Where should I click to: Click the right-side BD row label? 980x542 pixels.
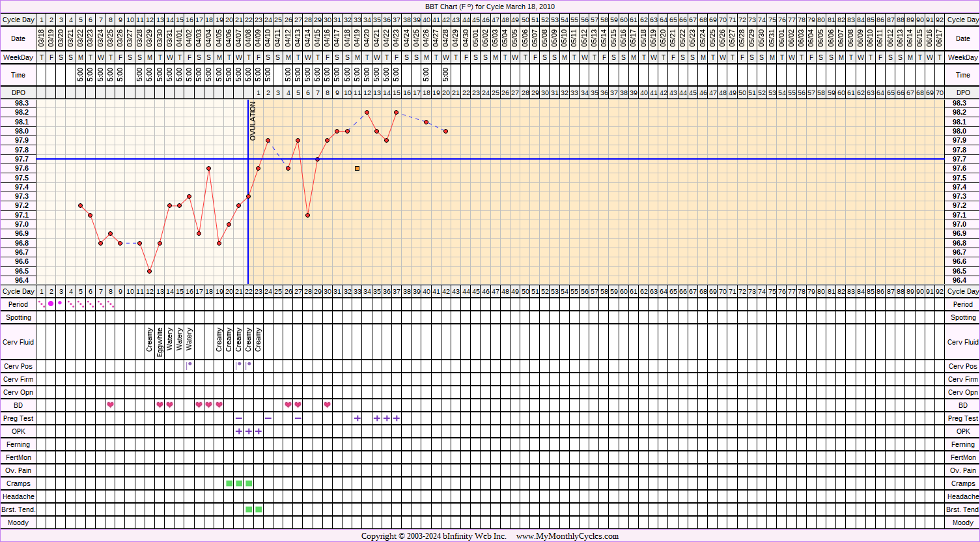click(x=963, y=405)
